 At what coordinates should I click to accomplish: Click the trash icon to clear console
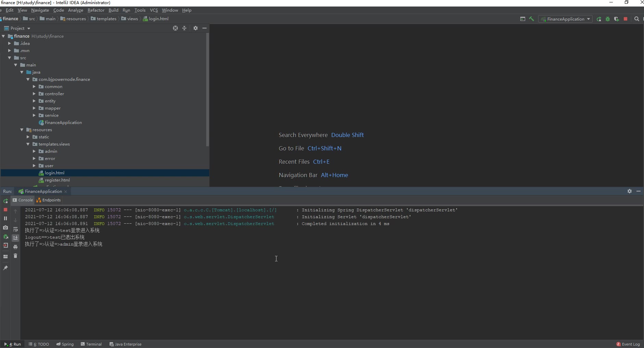pos(15,256)
